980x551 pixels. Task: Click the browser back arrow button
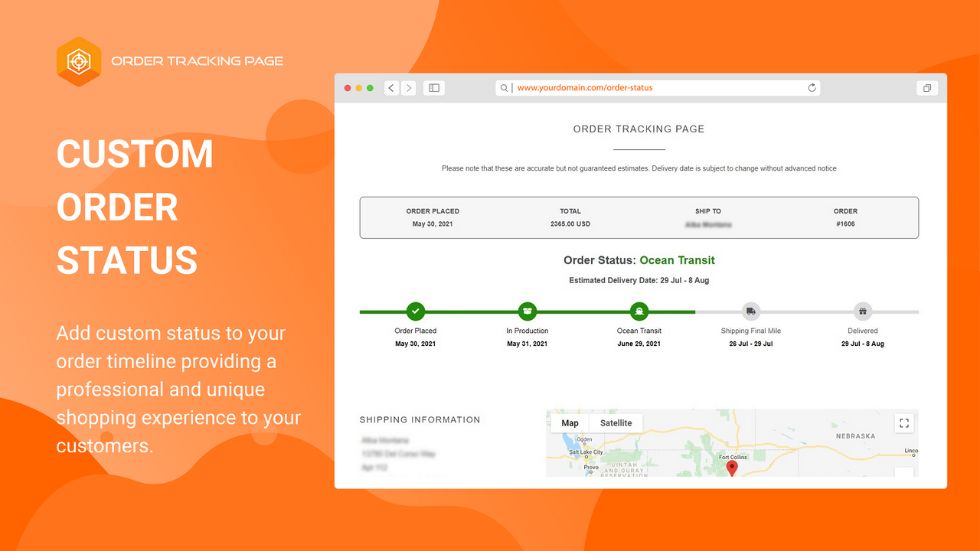[x=391, y=88]
